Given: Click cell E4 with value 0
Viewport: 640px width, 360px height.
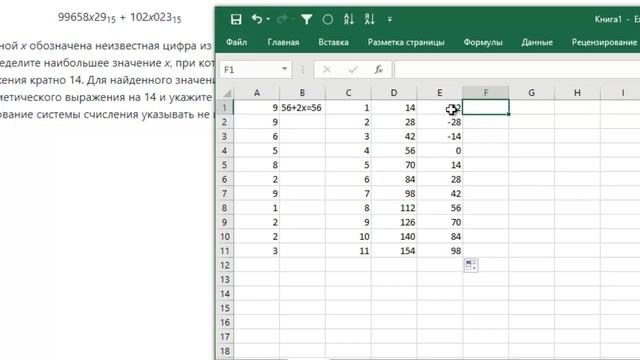Looking at the screenshot, I should click(440, 151).
